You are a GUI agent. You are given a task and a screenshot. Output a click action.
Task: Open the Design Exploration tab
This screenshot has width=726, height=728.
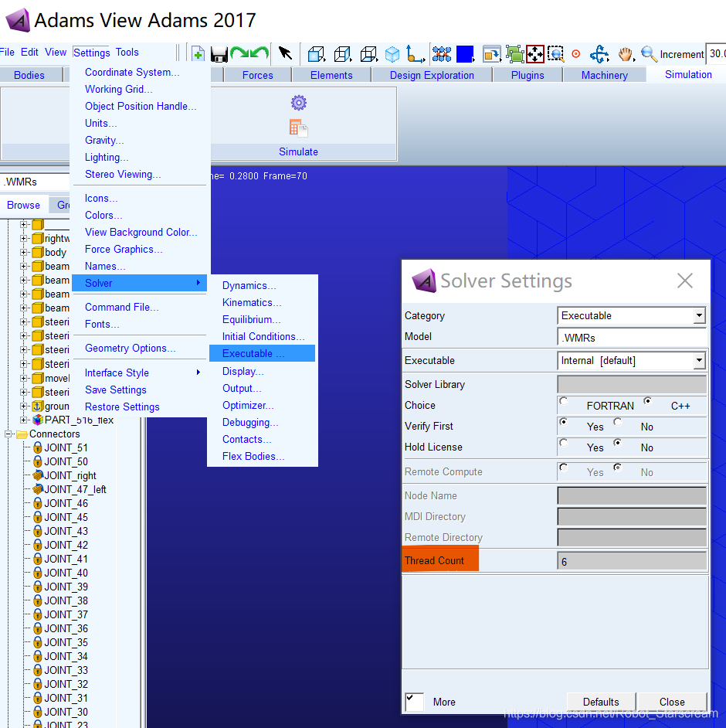point(432,75)
